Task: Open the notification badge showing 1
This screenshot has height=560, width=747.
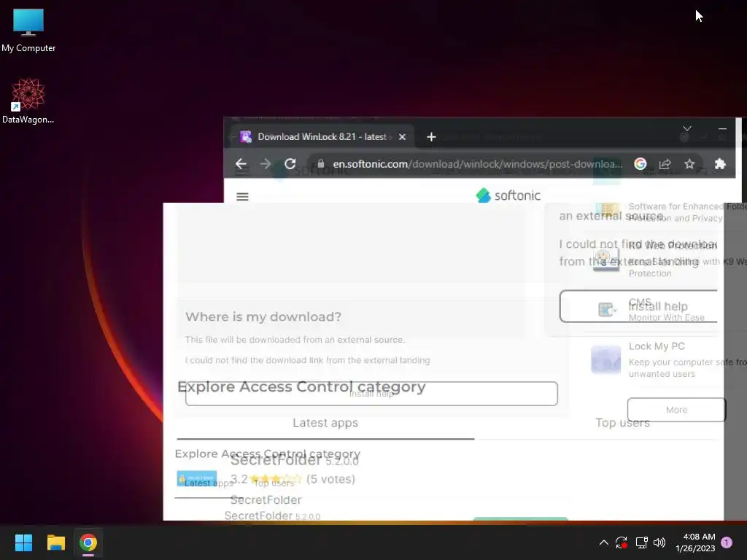Action: click(727, 542)
